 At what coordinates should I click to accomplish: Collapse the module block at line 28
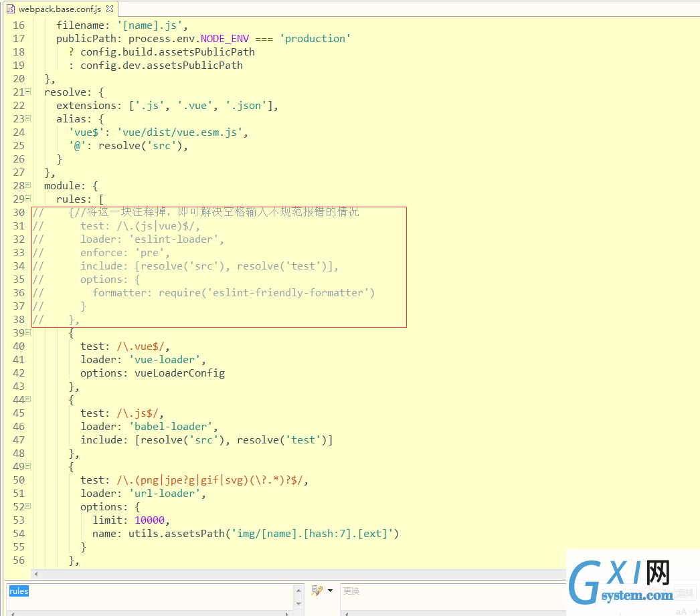(x=28, y=185)
